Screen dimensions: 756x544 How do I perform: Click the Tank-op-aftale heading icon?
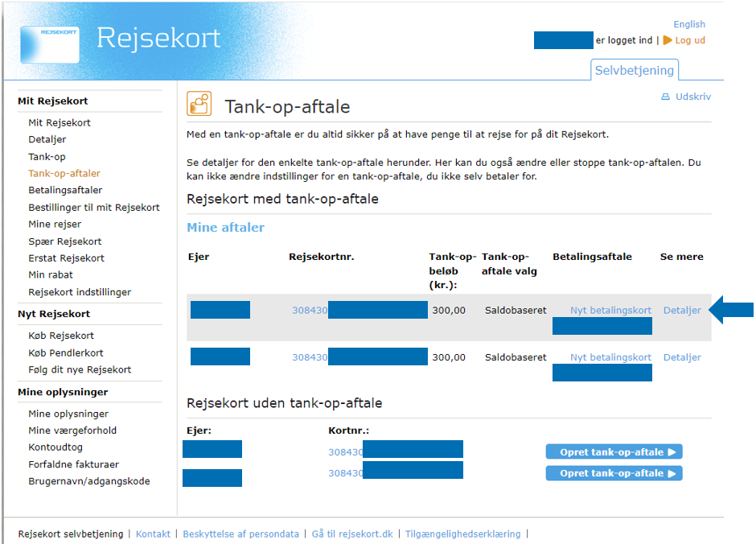coord(199,105)
